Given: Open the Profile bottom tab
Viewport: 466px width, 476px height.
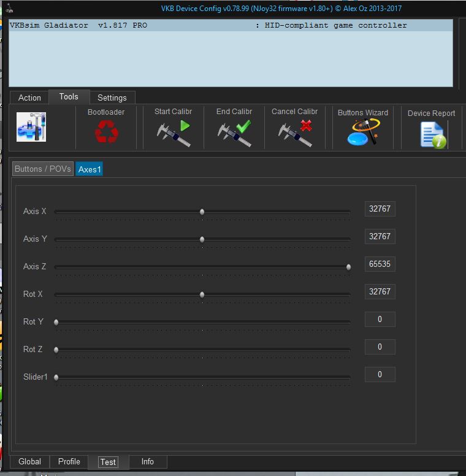Looking at the screenshot, I should click(69, 462).
